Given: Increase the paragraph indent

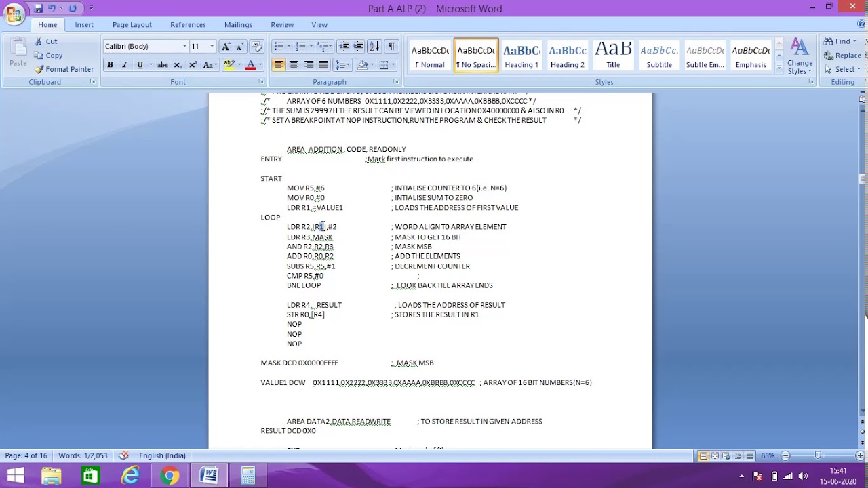Looking at the screenshot, I should [358, 47].
